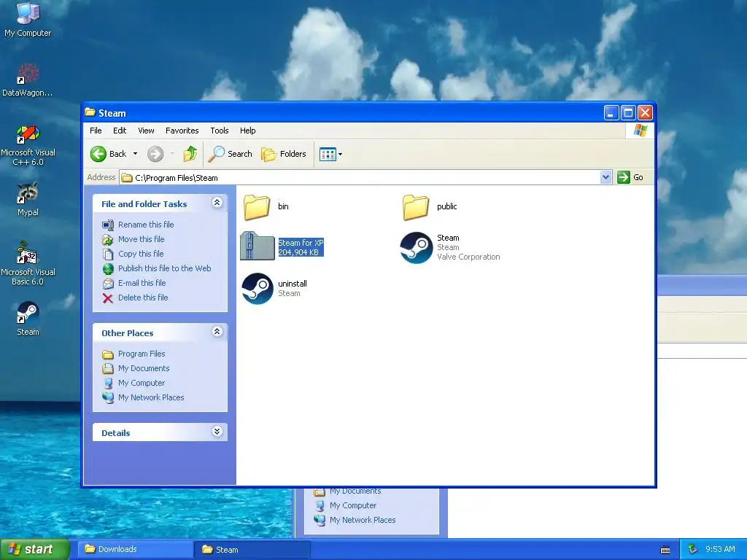Click 'Copy this file' link
The height and width of the screenshot is (560, 747).
141,254
